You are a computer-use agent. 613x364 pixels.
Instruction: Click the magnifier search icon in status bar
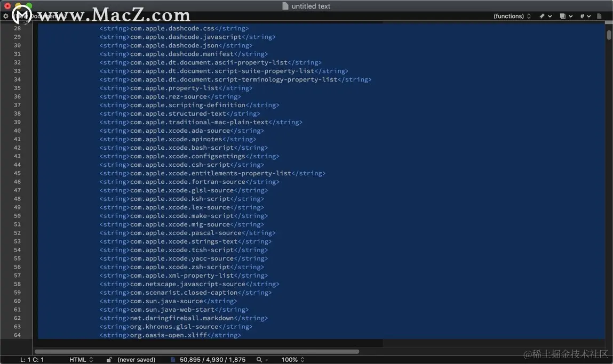259,359
